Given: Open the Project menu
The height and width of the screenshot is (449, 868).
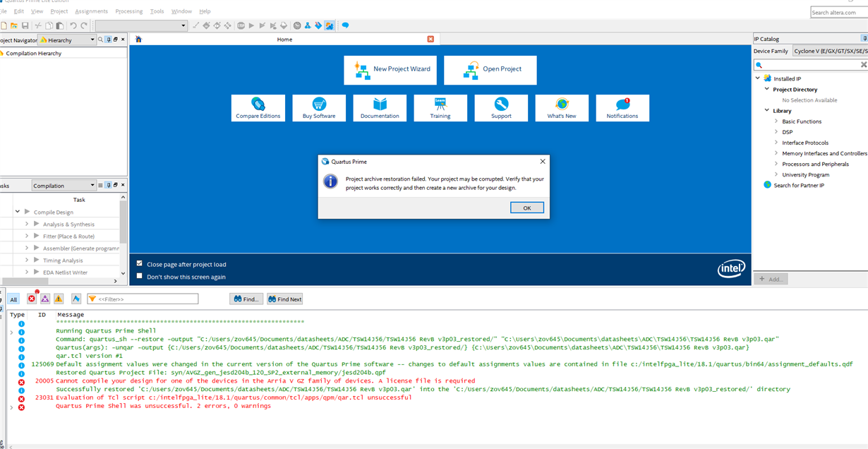Looking at the screenshot, I should pyautogui.click(x=59, y=11).
